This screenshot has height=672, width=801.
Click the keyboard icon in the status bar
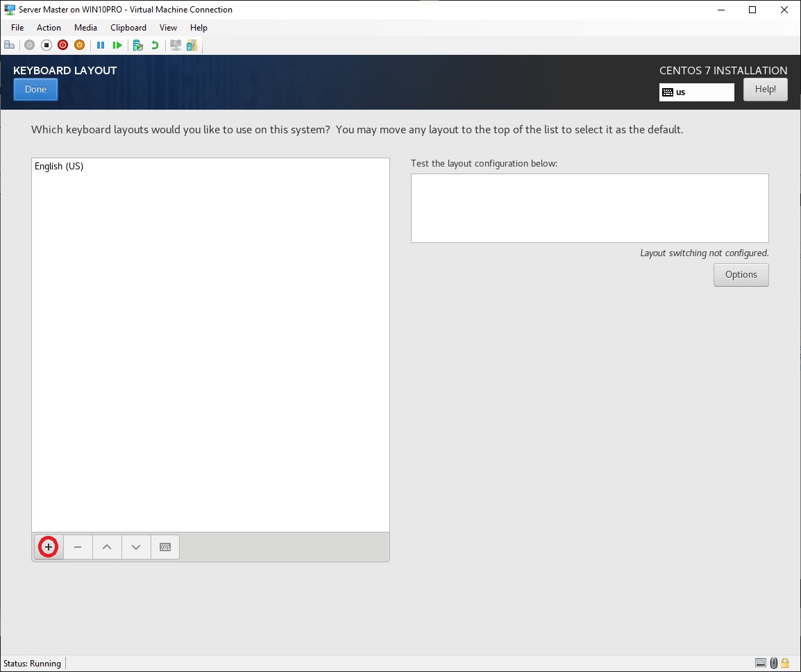pyautogui.click(x=761, y=663)
